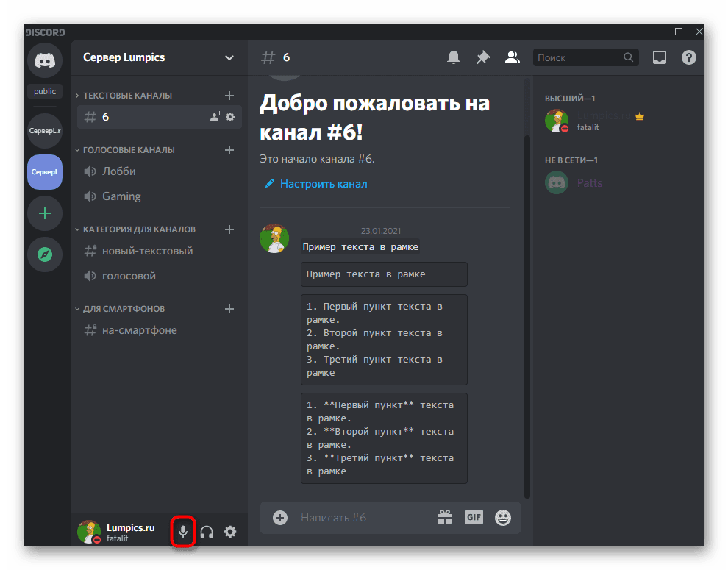The height and width of the screenshot is (570, 728).
Task: Create invite for channel 6
Action: click(215, 117)
